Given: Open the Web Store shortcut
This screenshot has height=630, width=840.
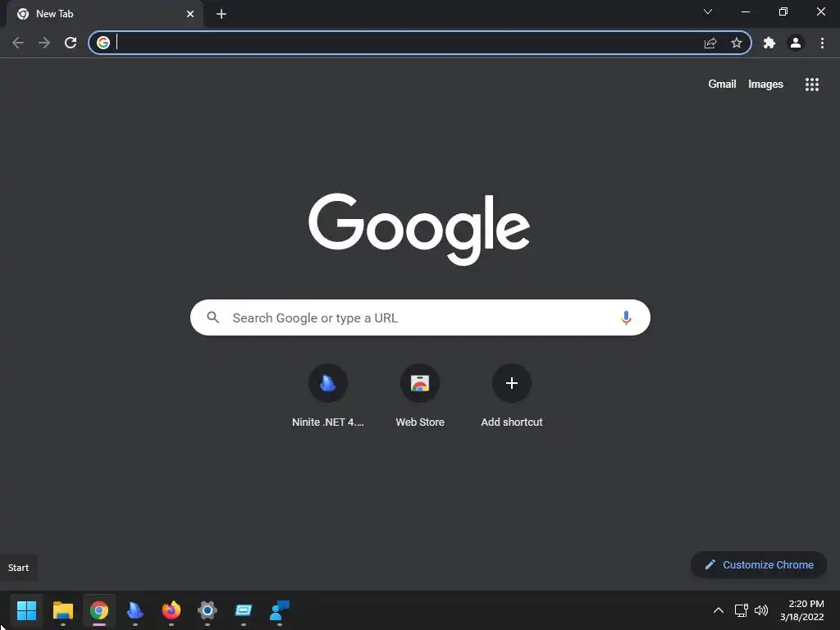Looking at the screenshot, I should [x=420, y=396].
